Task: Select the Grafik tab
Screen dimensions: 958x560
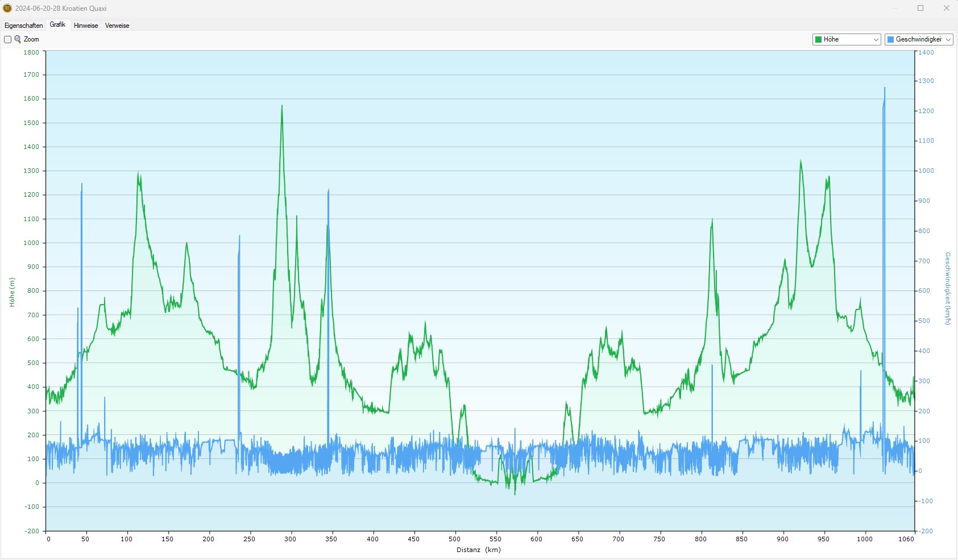Action: tap(57, 24)
